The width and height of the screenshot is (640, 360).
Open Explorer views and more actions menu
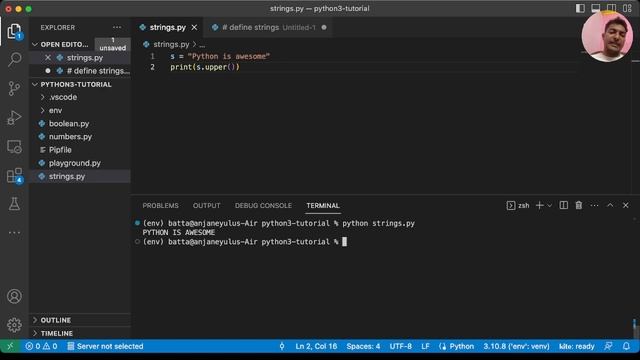point(117,27)
